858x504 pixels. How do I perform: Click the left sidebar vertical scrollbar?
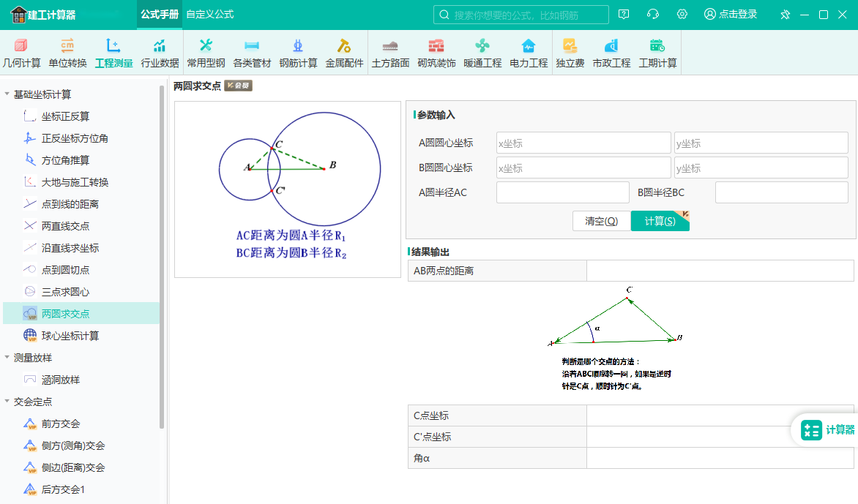pos(162,256)
